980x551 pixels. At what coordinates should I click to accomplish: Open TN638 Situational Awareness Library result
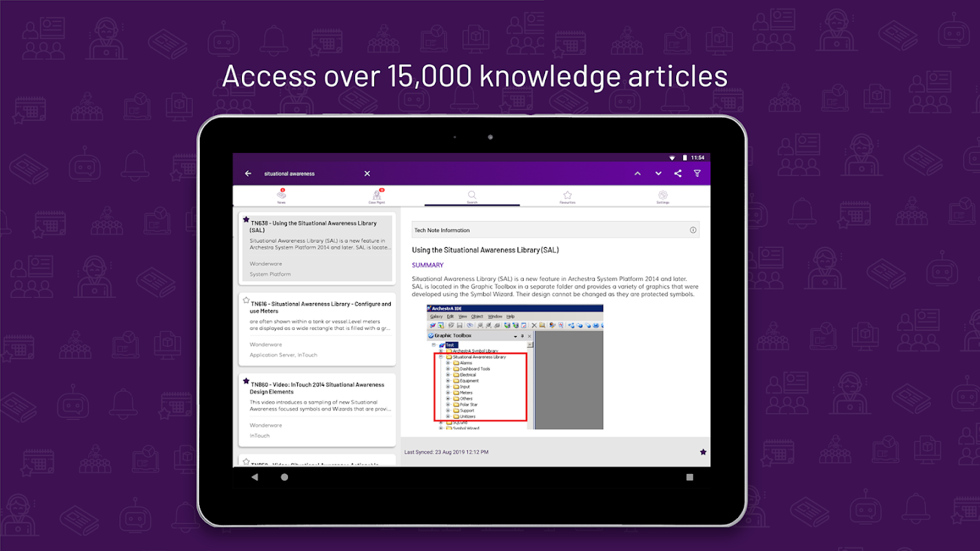coord(317,248)
